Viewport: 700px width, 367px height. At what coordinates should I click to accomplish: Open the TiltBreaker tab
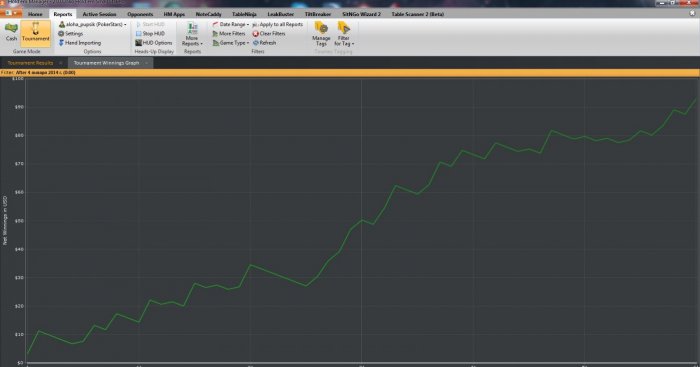pyautogui.click(x=318, y=14)
